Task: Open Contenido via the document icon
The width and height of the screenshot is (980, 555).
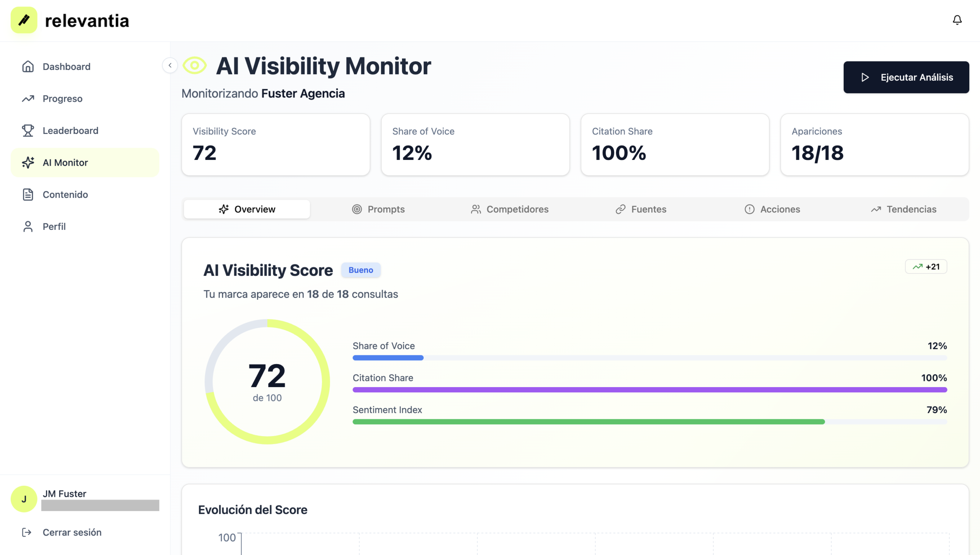Action: click(x=28, y=195)
